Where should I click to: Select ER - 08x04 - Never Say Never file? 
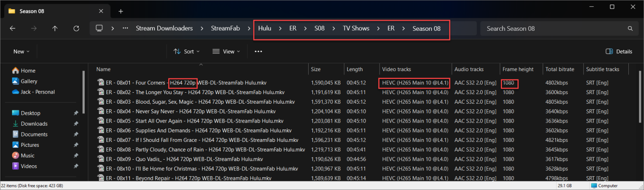click(190, 111)
